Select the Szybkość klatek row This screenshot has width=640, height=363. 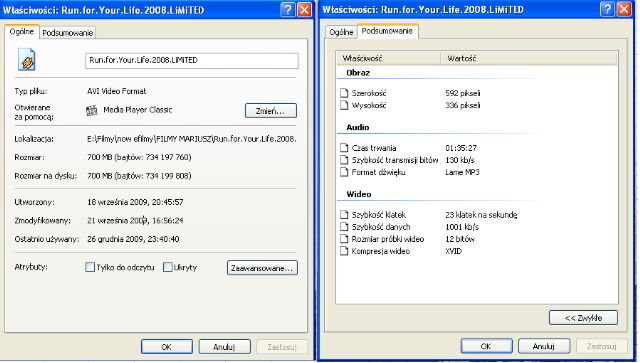point(477,215)
